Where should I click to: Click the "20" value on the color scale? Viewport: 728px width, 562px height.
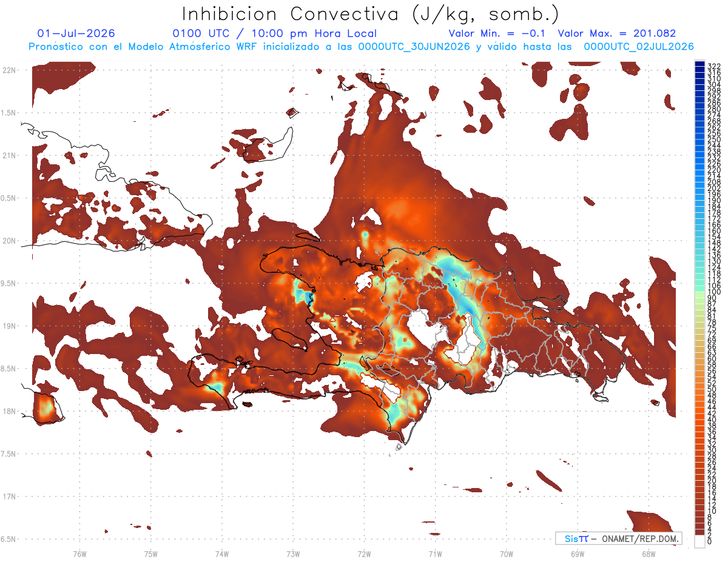(712, 481)
